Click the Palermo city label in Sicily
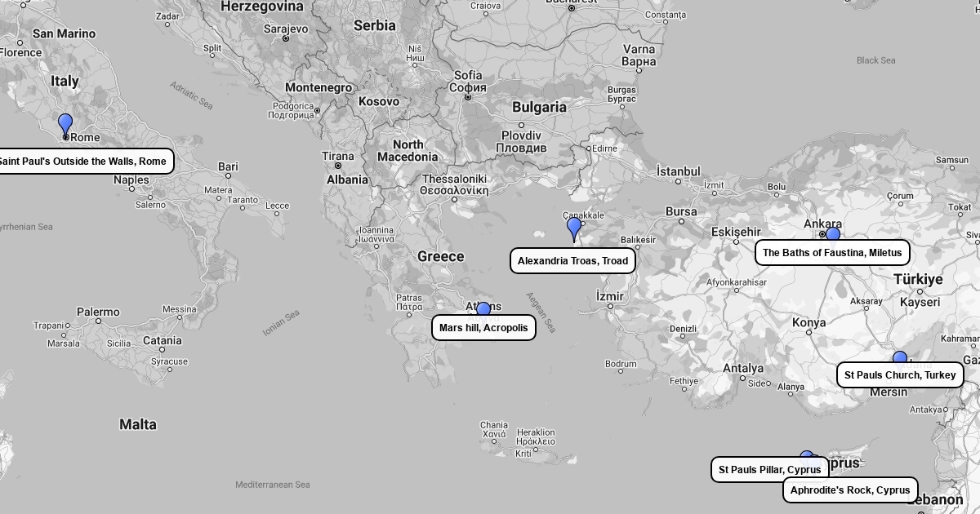The height and width of the screenshot is (514, 980). (x=98, y=312)
